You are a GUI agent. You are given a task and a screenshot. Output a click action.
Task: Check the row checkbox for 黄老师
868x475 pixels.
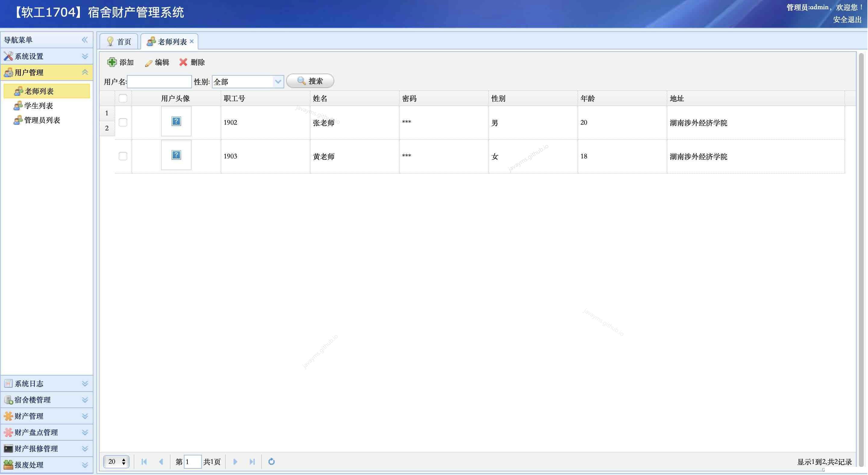[x=123, y=156]
